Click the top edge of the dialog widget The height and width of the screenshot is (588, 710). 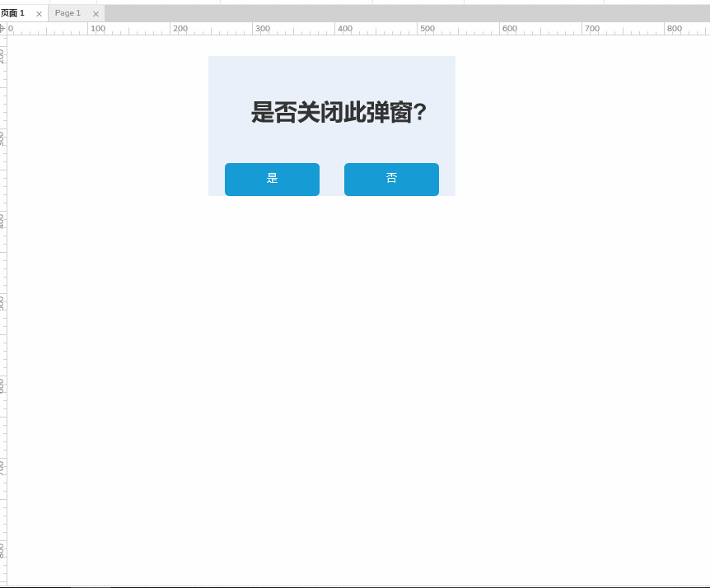(332, 57)
